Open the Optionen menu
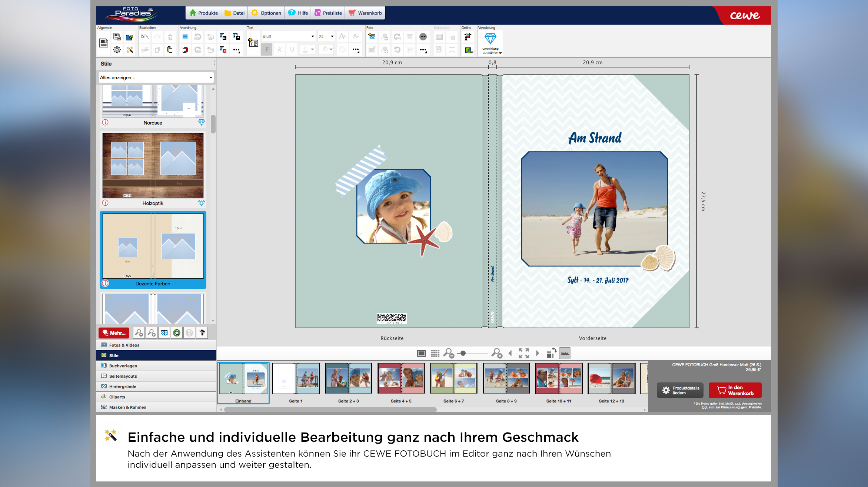 [x=266, y=13]
